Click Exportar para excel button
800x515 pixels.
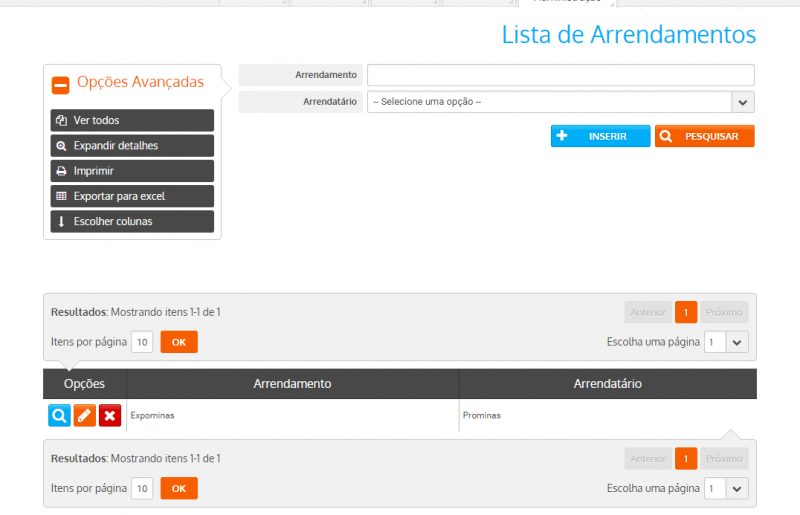click(132, 196)
